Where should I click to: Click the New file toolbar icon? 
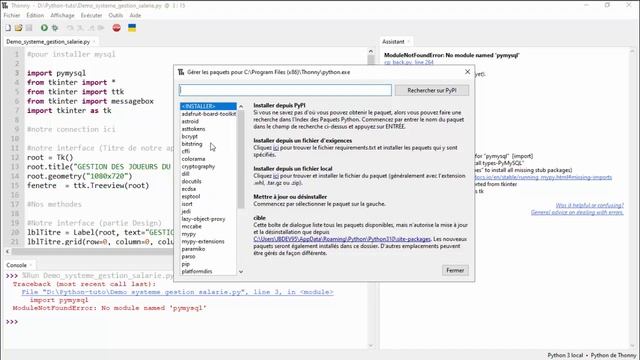(8, 28)
